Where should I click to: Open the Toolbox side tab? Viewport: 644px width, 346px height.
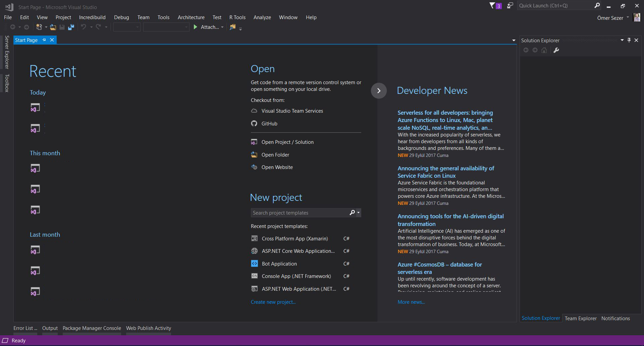tap(6, 83)
